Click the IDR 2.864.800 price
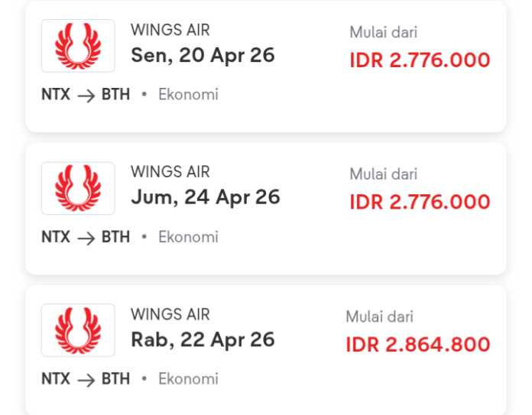This screenshot has width=532, height=415. click(417, 345)
